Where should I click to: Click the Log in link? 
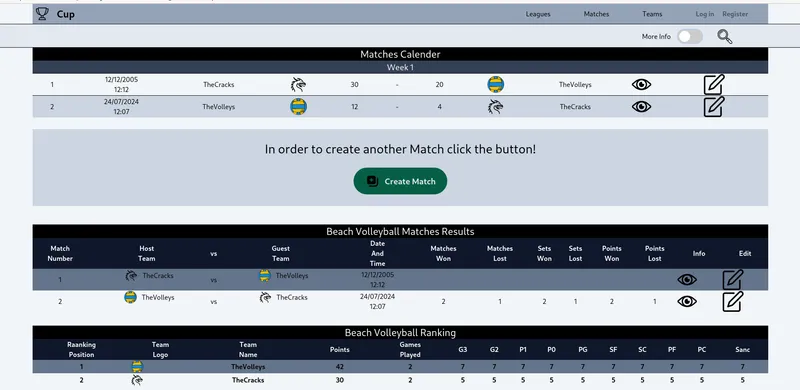click(x=705, y=14)
